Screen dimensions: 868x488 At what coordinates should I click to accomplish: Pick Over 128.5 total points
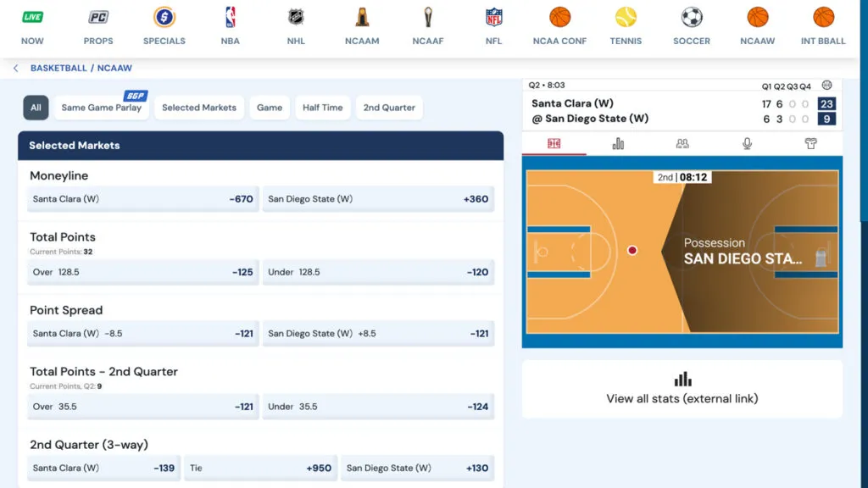tap(142, 272)
